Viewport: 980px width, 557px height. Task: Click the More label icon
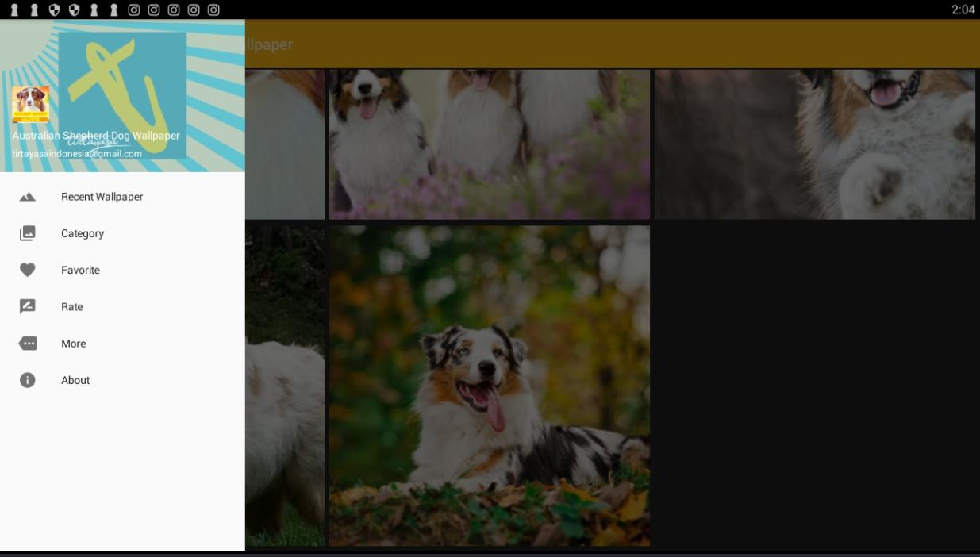point(27,344)
